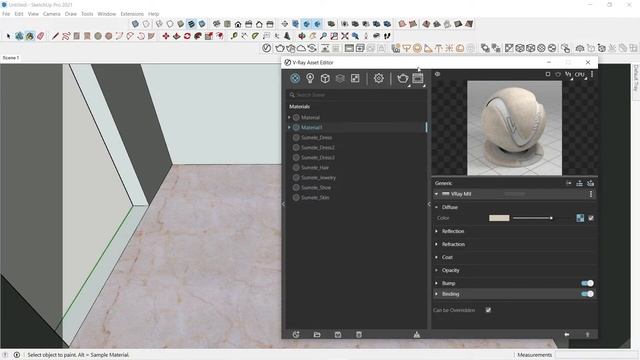640x360 pixels.
Task: Select the Move tool
Action: [x=166, y=36]
